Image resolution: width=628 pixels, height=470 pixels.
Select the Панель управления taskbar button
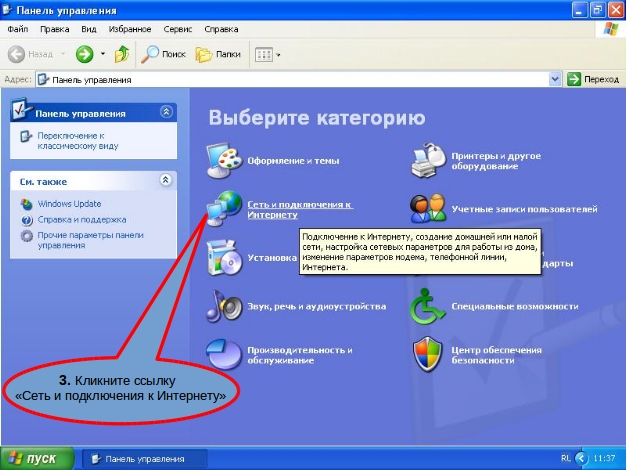[x=145, y=459]
